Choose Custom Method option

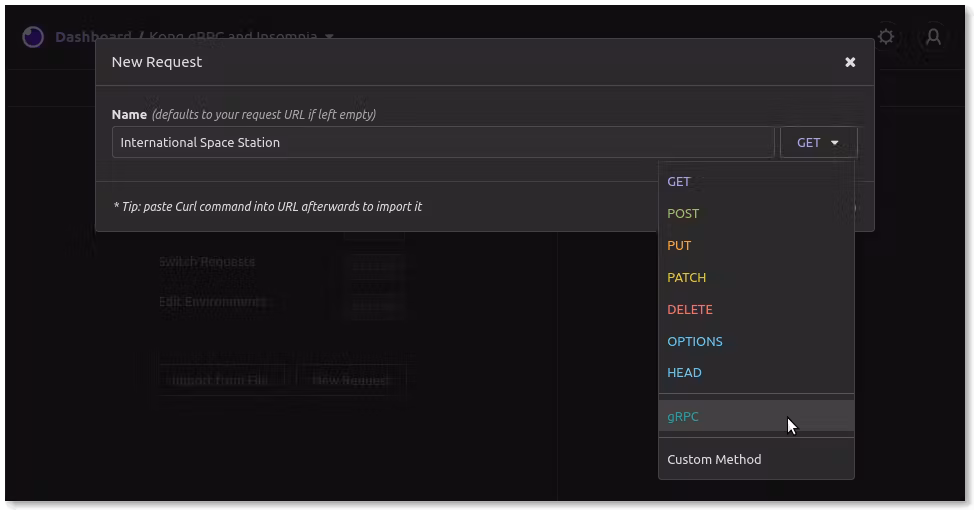(x=714, y=460)
